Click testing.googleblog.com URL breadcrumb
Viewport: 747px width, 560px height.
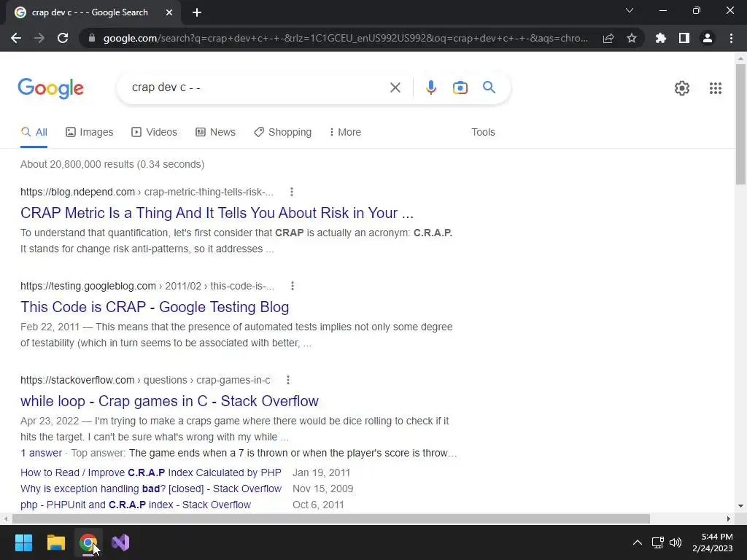[147, 286]
